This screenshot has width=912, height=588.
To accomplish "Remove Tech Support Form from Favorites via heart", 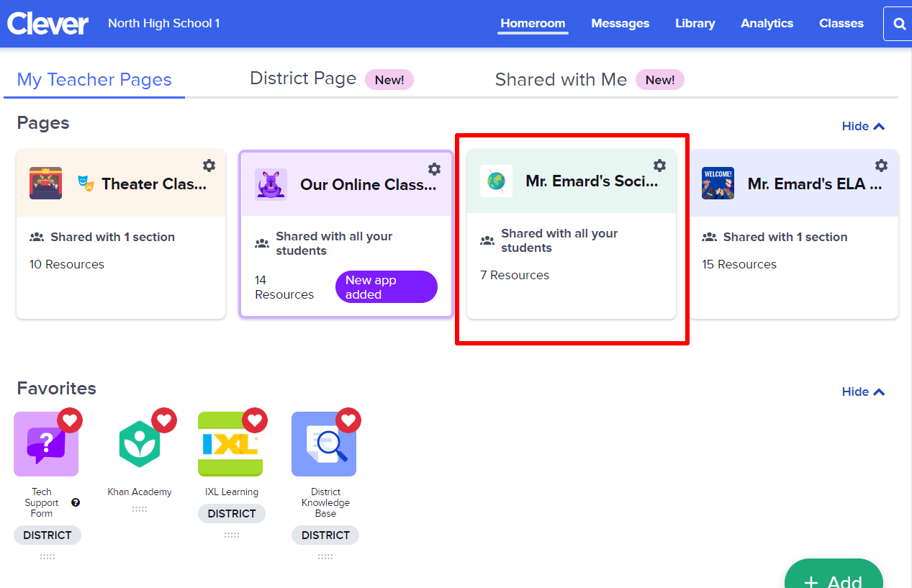I will pyautogui.click(x=71, y=420).
